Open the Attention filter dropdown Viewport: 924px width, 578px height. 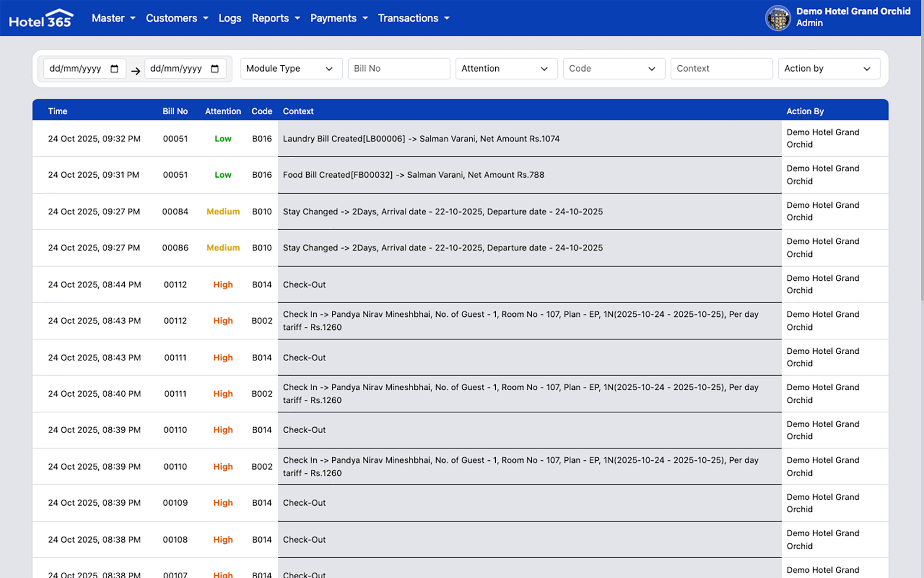(x=506, y=68)
